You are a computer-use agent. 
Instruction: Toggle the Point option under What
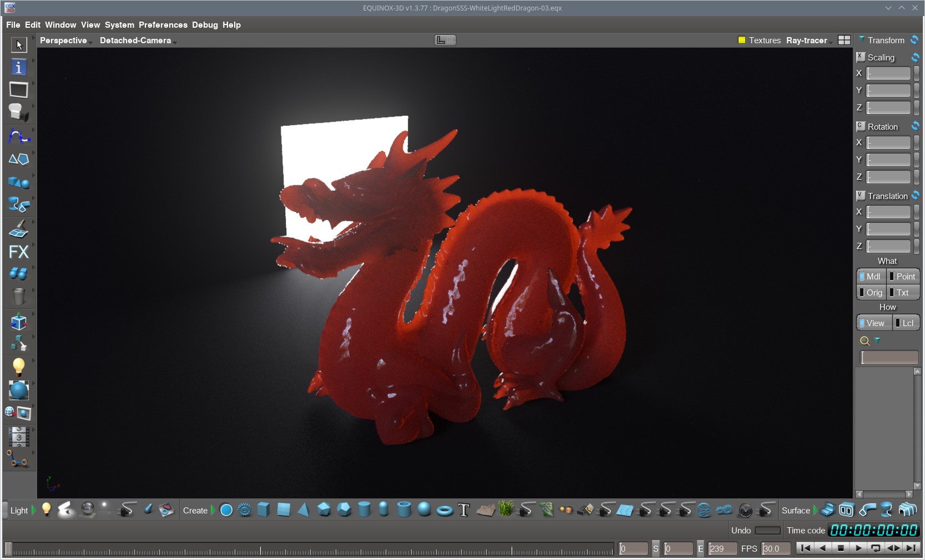903,277
